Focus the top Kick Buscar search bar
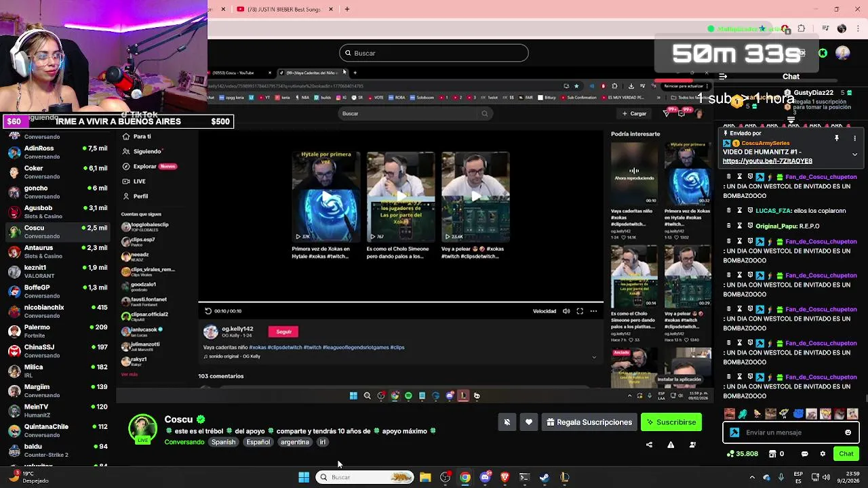 [x=433, y=53]
